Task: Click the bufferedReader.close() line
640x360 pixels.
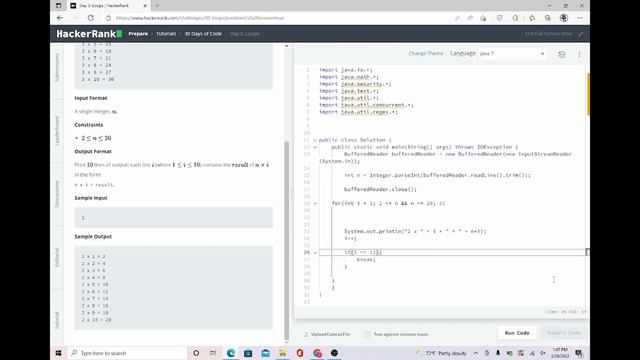Action: [380, 189]
